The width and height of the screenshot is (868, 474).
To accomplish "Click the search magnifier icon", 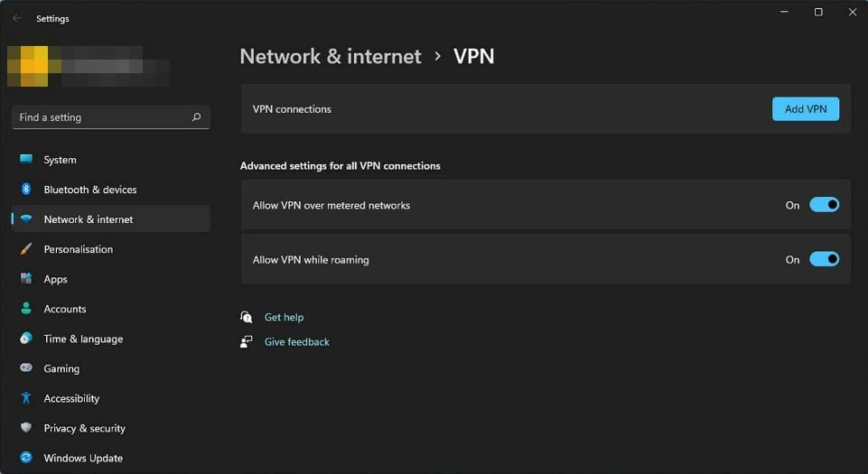I will coord(197,117).
